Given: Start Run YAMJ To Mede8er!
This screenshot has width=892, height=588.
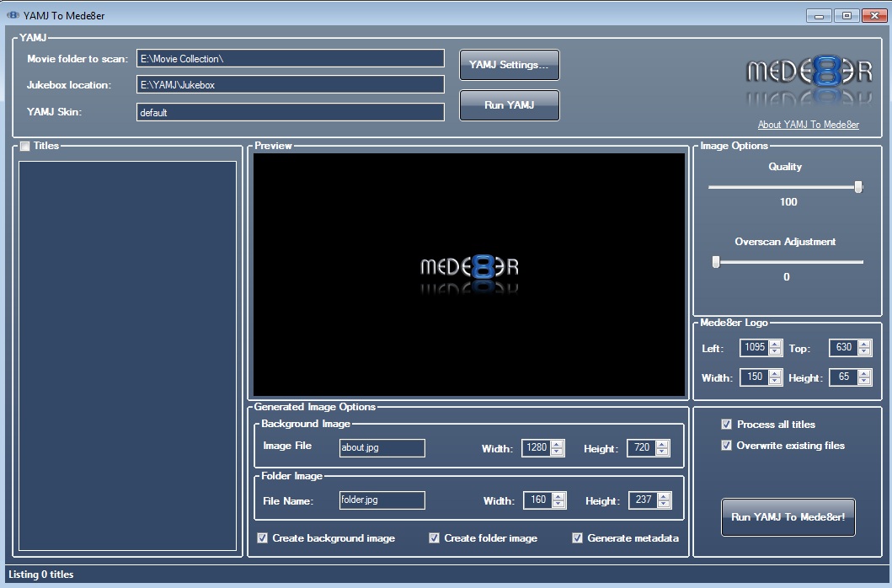Looking at the screenshot, I should [788, 517].
